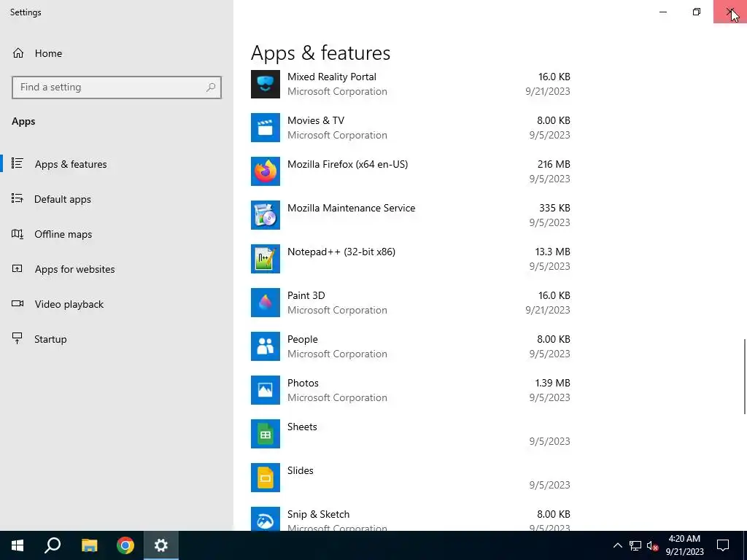Click the Movies & TV app icon
Image resolution: width=747 pixels, height=560 pixels.
click(x=266, y=128)
